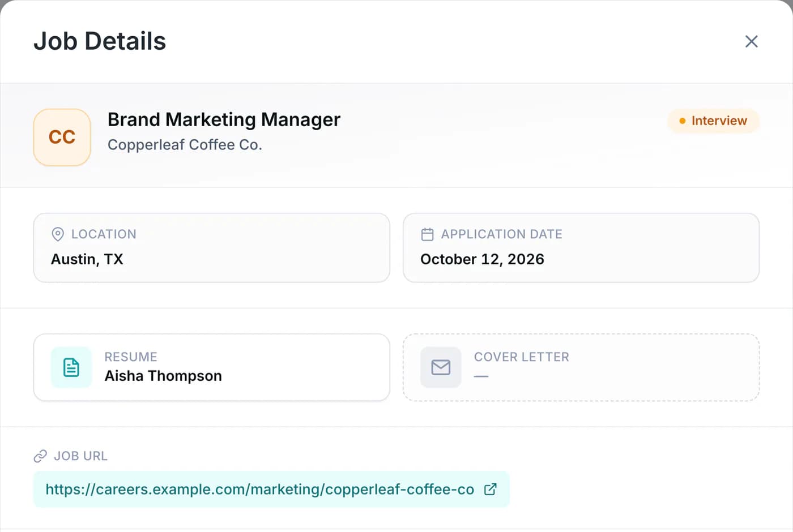This screenshot has width=793, height=532.
Task: Click the calendar icon beside Application Date
Action: [428, 234]
